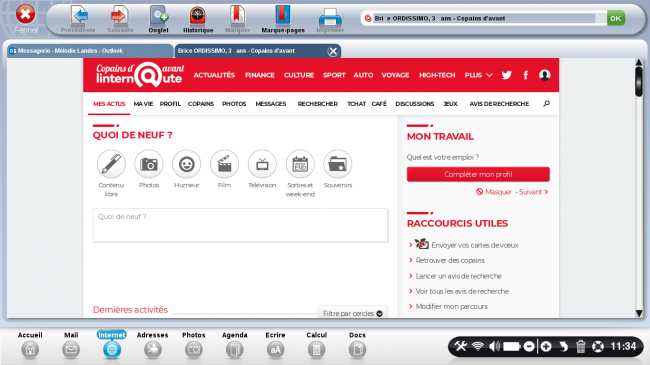
Task: Select the PROFIL tab
Action: 170,104
